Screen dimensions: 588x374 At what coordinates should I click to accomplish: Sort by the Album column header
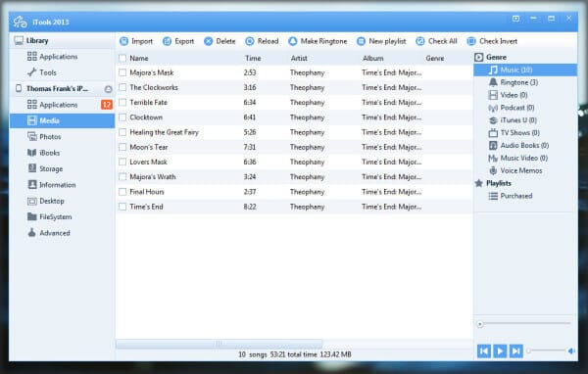point(372,58)
